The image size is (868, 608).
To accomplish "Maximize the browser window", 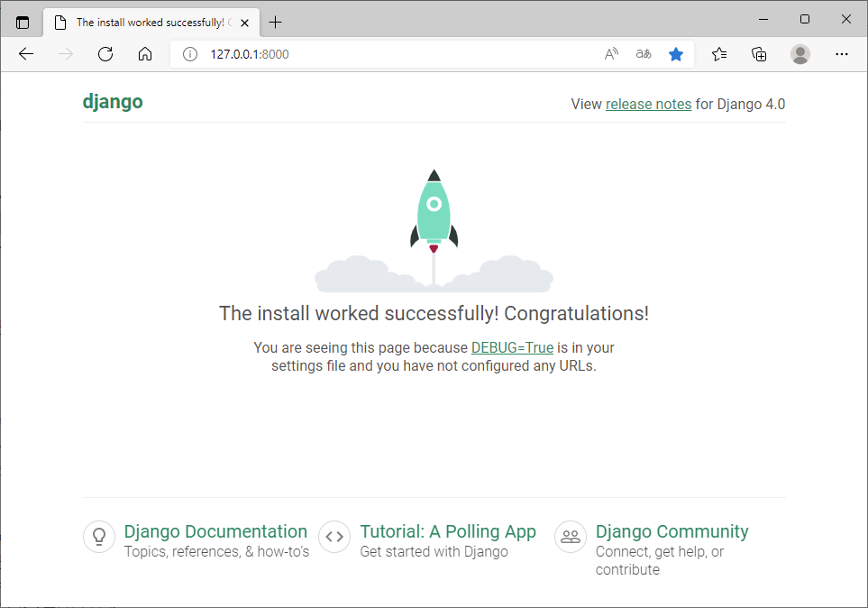I will 805,19.
